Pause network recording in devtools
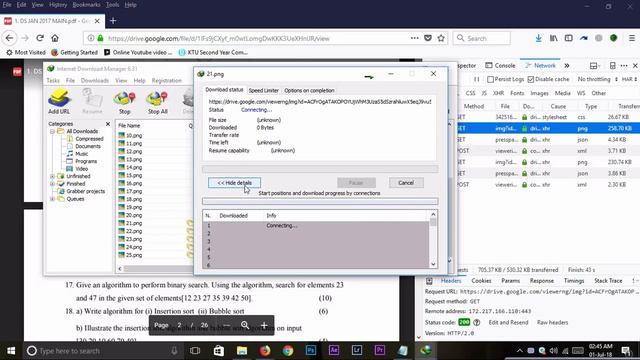 tap(476, 79)
